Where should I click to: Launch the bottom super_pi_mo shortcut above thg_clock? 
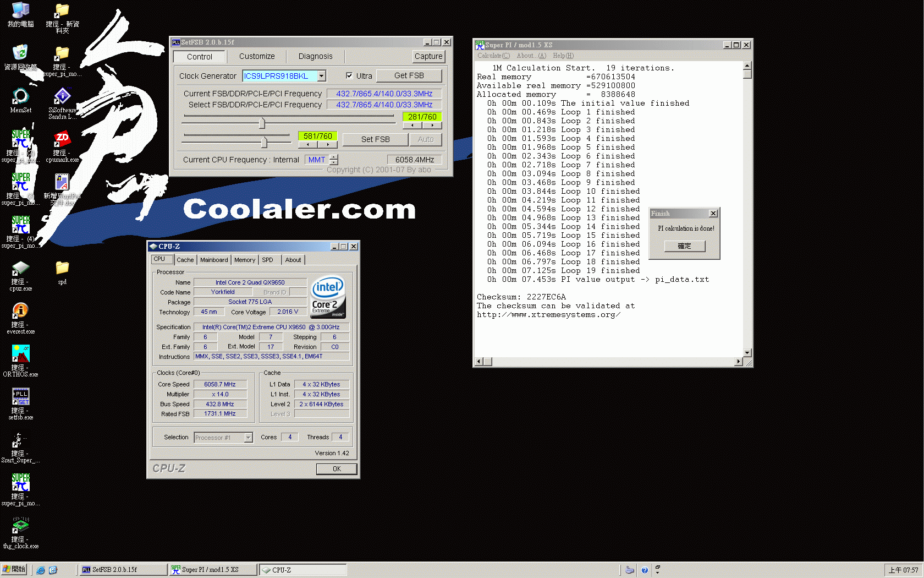(x=20, y=490)
